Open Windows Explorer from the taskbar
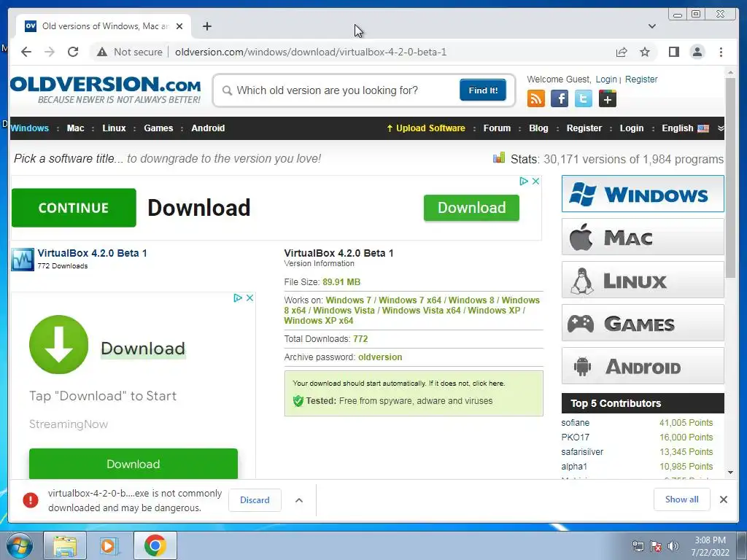747x560 pixels. (x=65, y=545)
